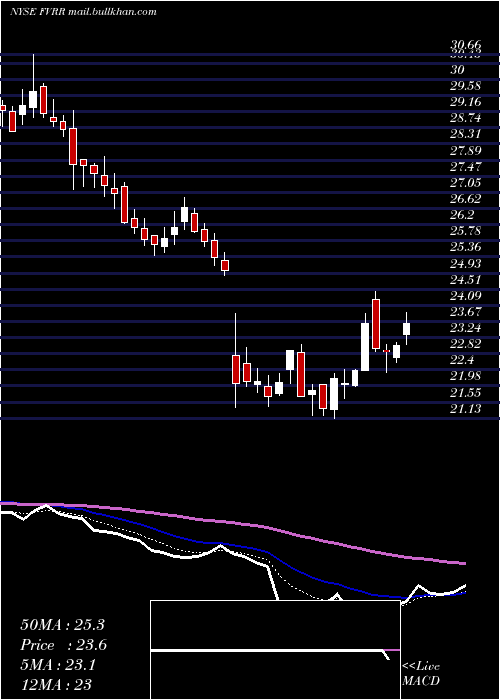This screenshot has width=500, height=700.
Task: Click the 50MA : 25.3 readout
Action: pyautogui.click(x=62, y=625)
